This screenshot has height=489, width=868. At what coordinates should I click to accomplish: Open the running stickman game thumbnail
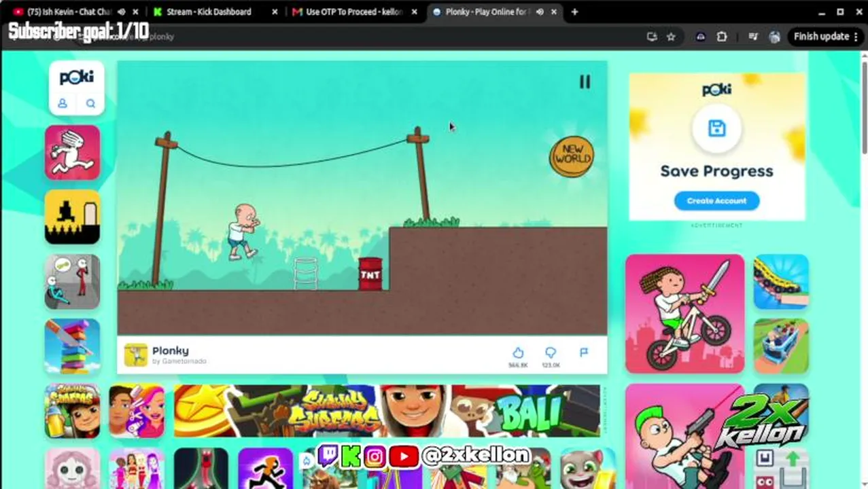[x=73, y=152]
